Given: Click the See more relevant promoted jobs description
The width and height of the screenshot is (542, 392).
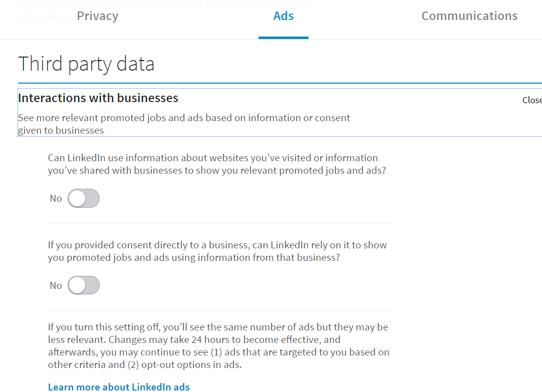Looking at the screenshot, I should click(184, 124).
